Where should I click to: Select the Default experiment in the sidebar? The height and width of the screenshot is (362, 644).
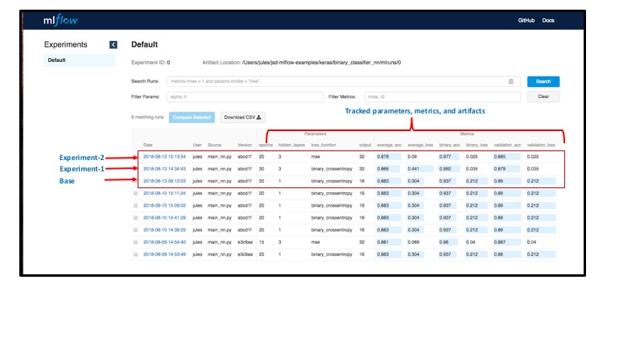(x=56, y=60)
